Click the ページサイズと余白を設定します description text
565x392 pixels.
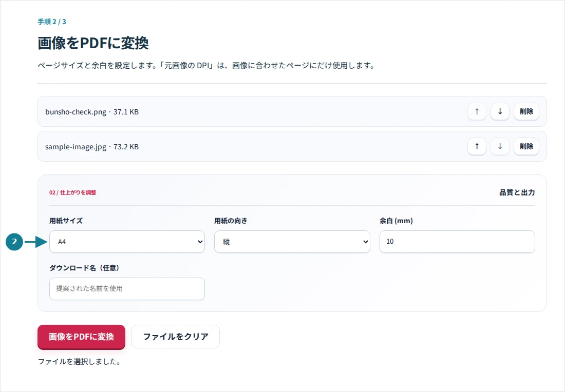coord(207,66)
